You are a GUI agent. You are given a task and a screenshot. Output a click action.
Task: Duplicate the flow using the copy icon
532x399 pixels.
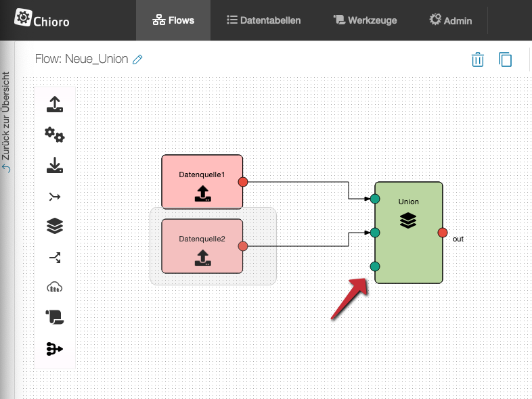coord(505,60)
